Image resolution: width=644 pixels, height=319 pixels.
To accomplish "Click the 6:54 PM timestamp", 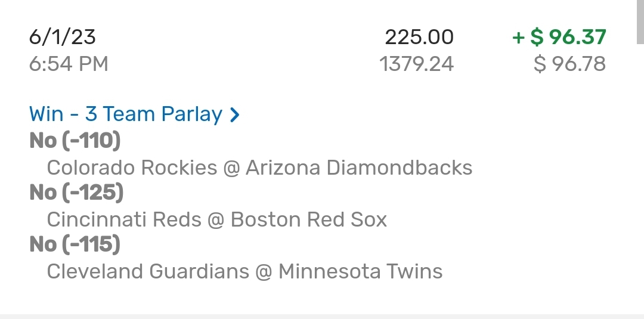I will (x=69, y=63).
